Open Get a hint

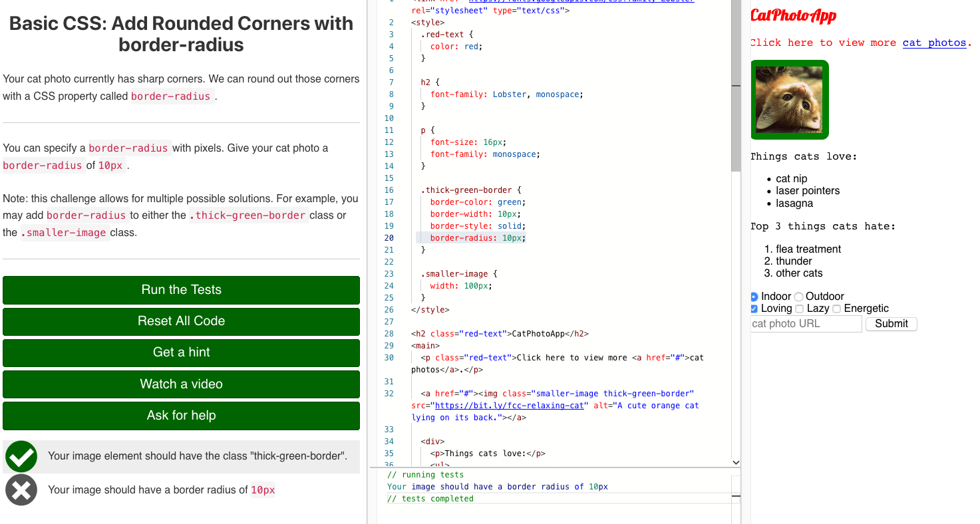tap(181, 352)
